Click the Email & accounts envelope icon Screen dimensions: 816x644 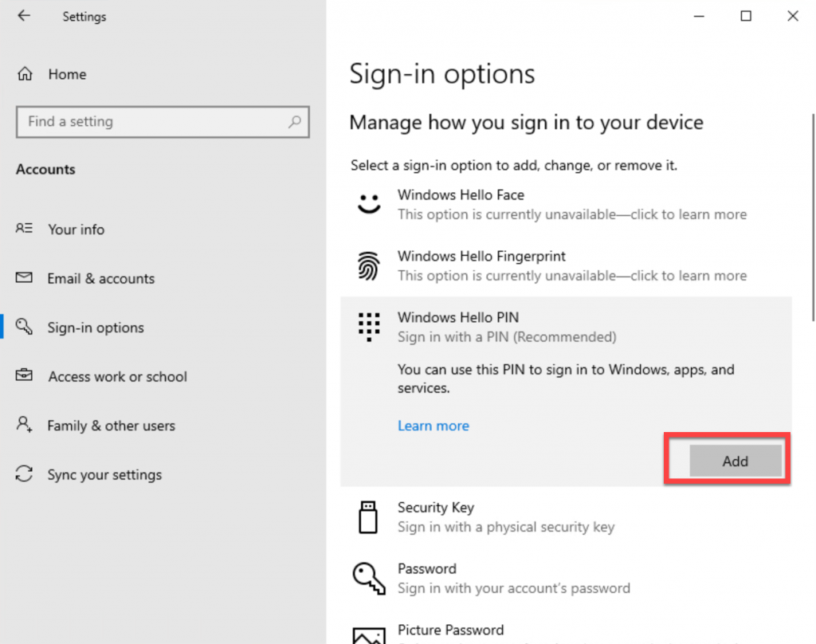pyautogui.click(x=25, y=278)
